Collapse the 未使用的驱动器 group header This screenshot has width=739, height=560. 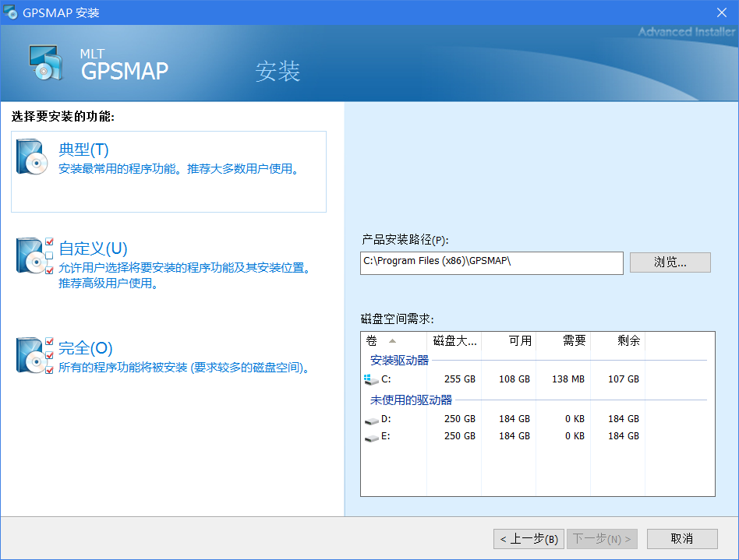[x=411, y=400]
